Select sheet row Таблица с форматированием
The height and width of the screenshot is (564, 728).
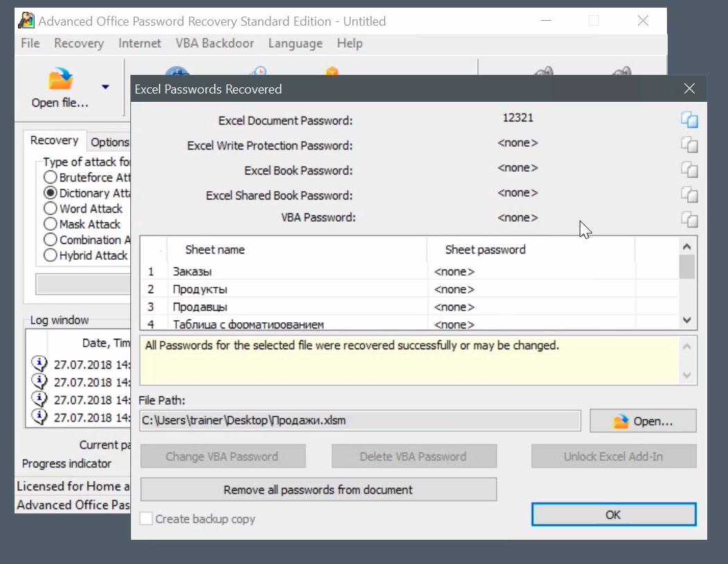pos(410,324)
